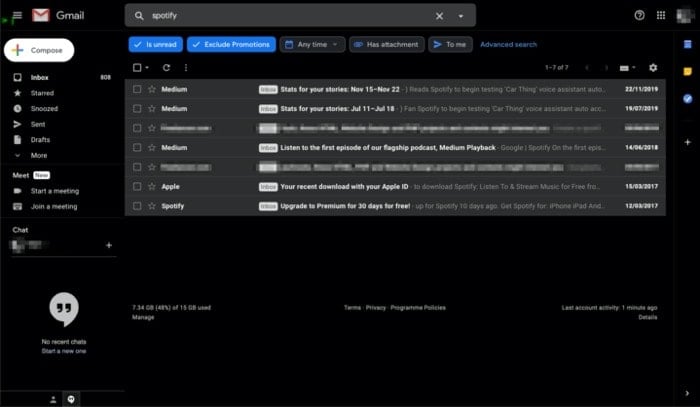The height and width of the screenshot is (407, 700).
Task: Open the Any time date dropdown
Action: tap(312, 45)
